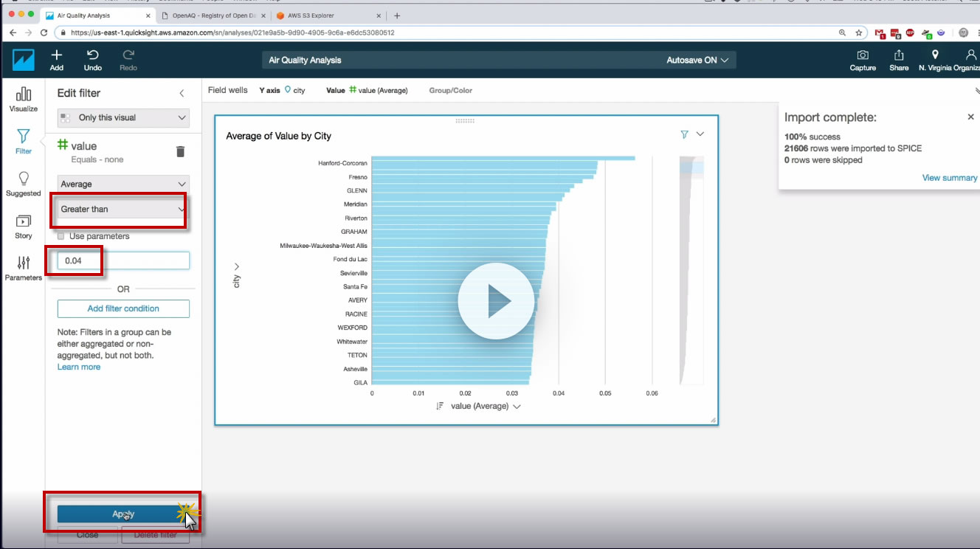Viewport: 980px width, 549px height.
Task: Toggle the Use parameters checkbox
Action: (x=61, y=236)
